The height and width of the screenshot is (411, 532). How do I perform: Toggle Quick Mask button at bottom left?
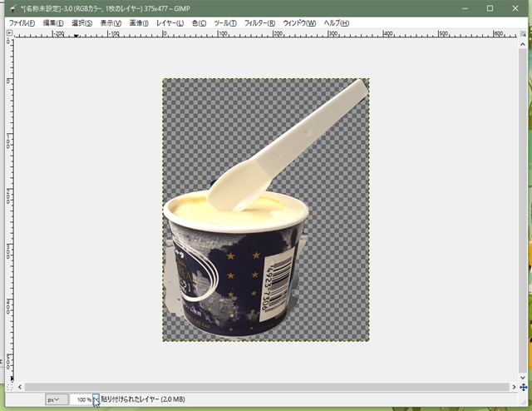[x=10, y=387]
